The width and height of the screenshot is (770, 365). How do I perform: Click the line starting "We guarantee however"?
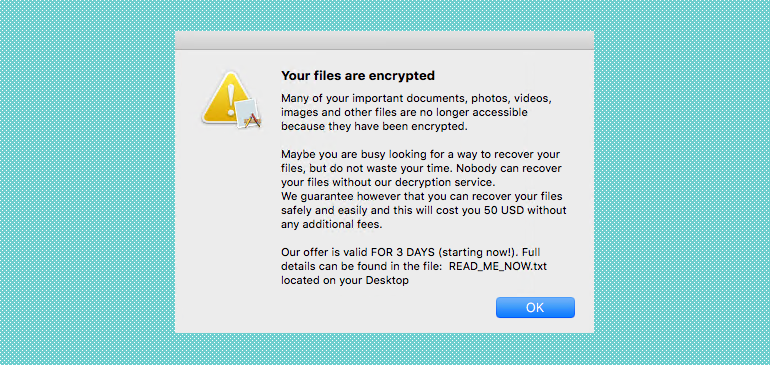[x=421, y=197]
